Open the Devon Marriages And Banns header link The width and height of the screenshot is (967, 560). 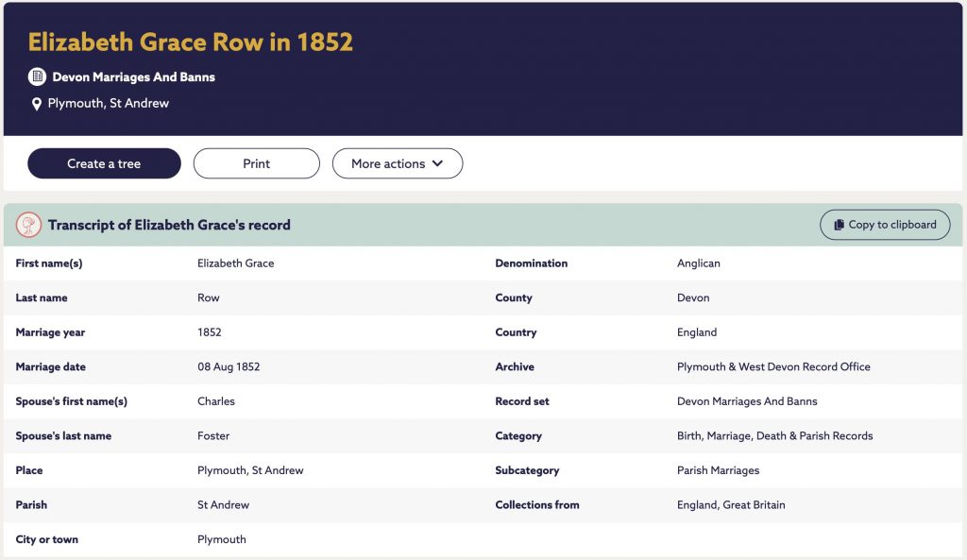(134, 77)
